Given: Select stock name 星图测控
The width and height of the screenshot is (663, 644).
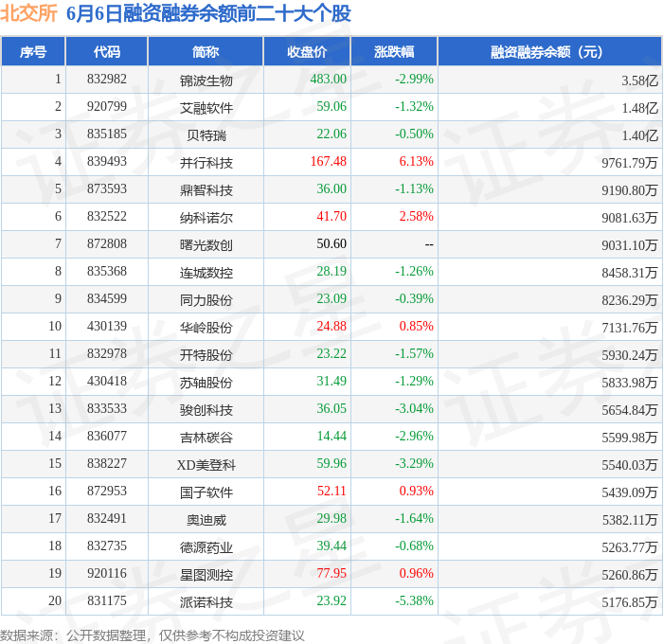Looking at the screenshot, I should 206,575.
